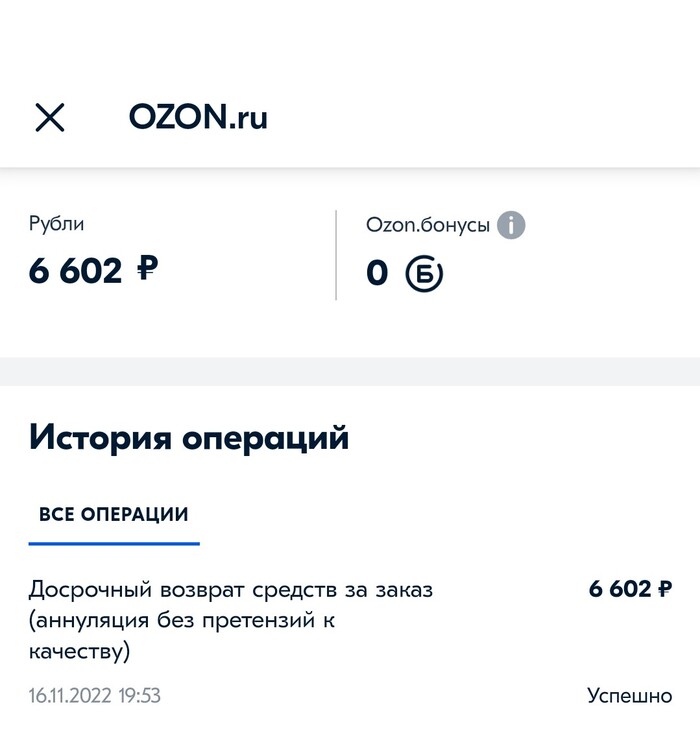
Task: Tap the transaction amount 6 602 ₽
Action: pos(630,590)
